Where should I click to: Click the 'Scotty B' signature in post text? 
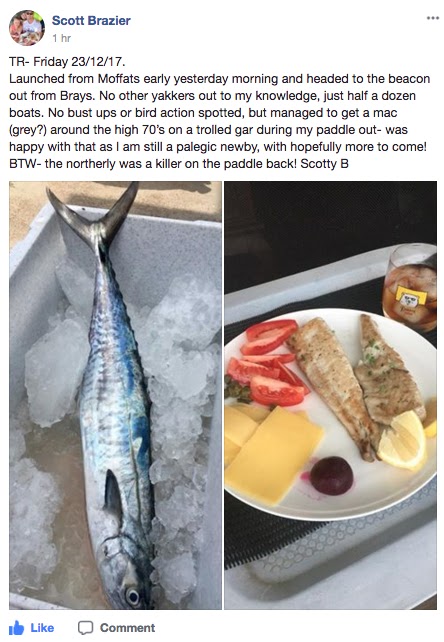tap(324, 164)
